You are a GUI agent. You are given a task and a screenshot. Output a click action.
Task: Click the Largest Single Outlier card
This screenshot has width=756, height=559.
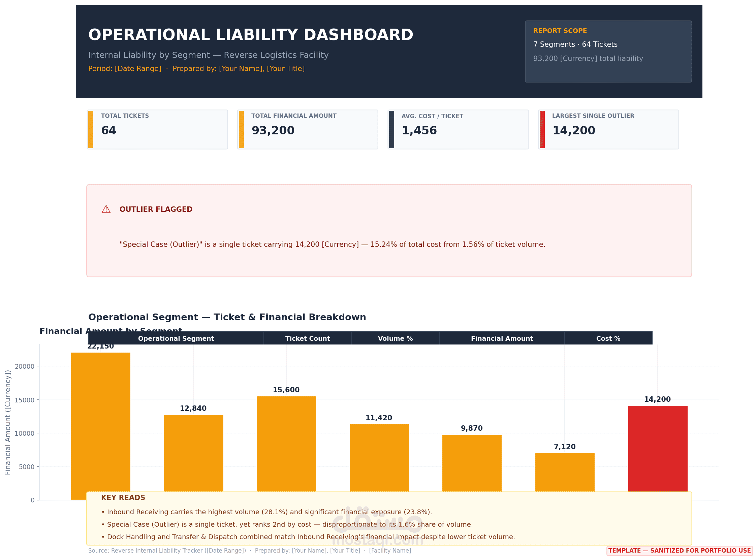608,129
